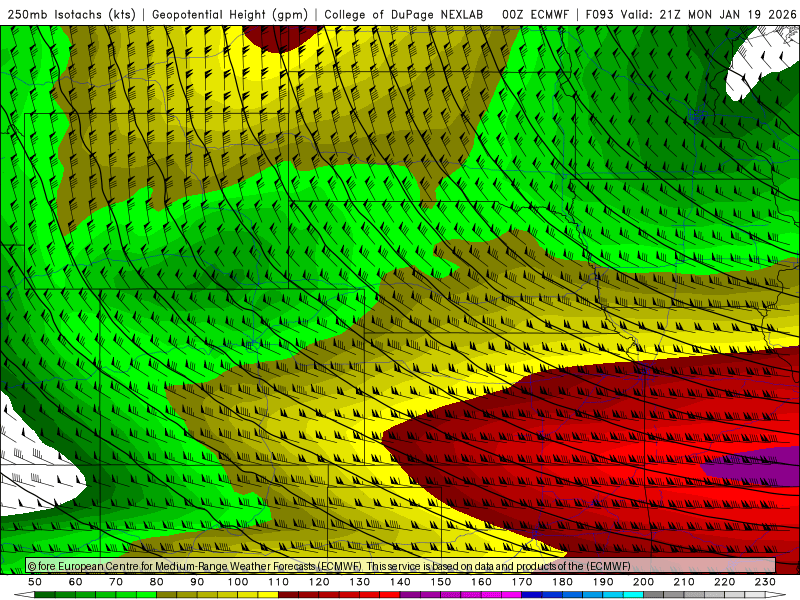Viewport: 800px width, 600px height.
Task: Click the dark maroon swatch right of 110
Action: (288, 595)
